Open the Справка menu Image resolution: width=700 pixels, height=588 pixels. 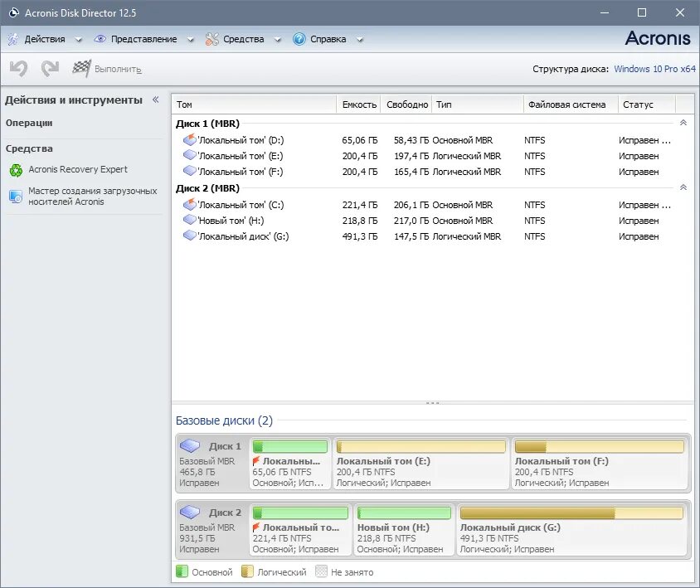click(x=328, y=39)
